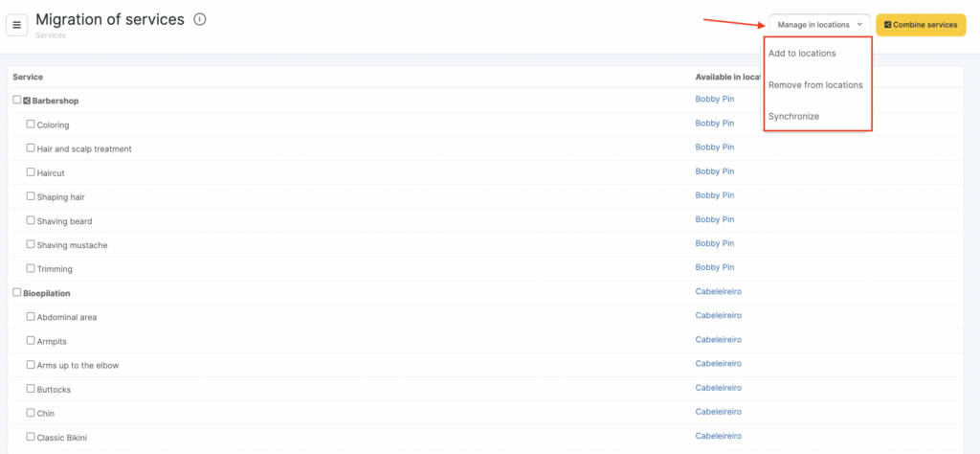
Task: Click the icon inside Combine services button
Action: coord(887,25)
